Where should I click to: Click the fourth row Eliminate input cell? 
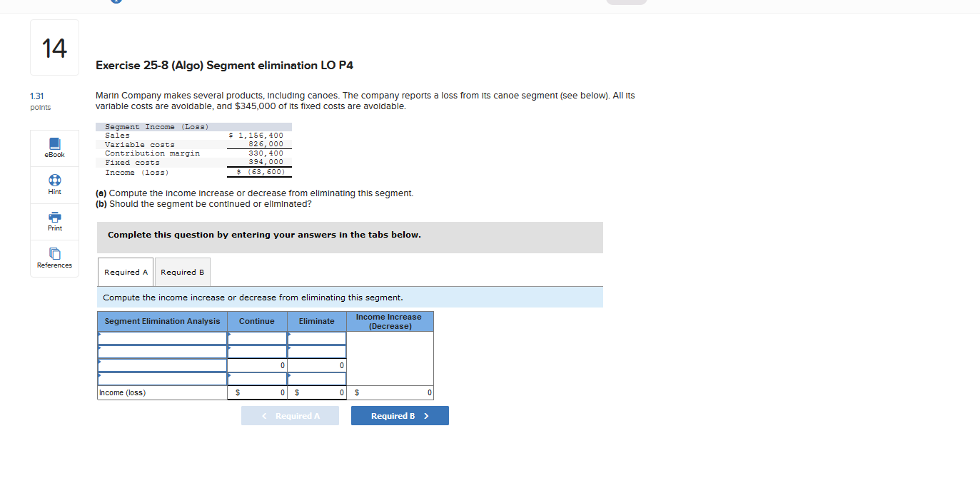click(316, 379)
